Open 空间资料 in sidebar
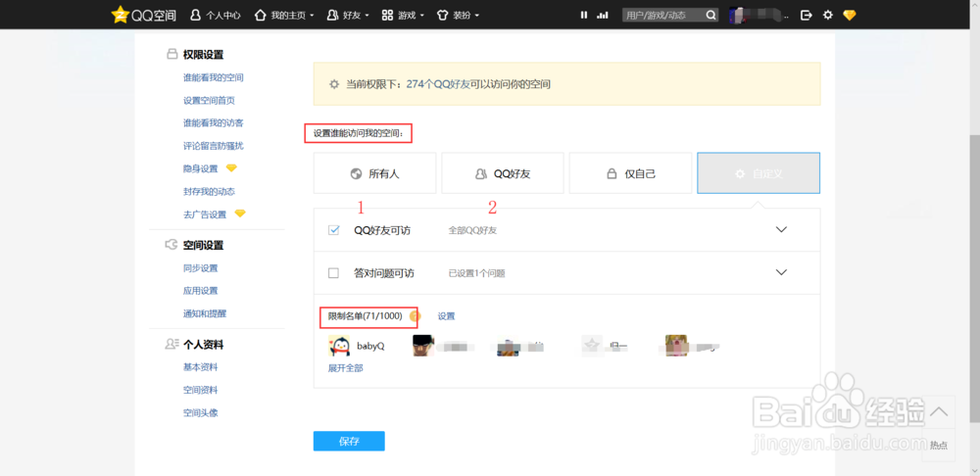The height and width of the screenshot is (476, 980). [x=200, y=390]
